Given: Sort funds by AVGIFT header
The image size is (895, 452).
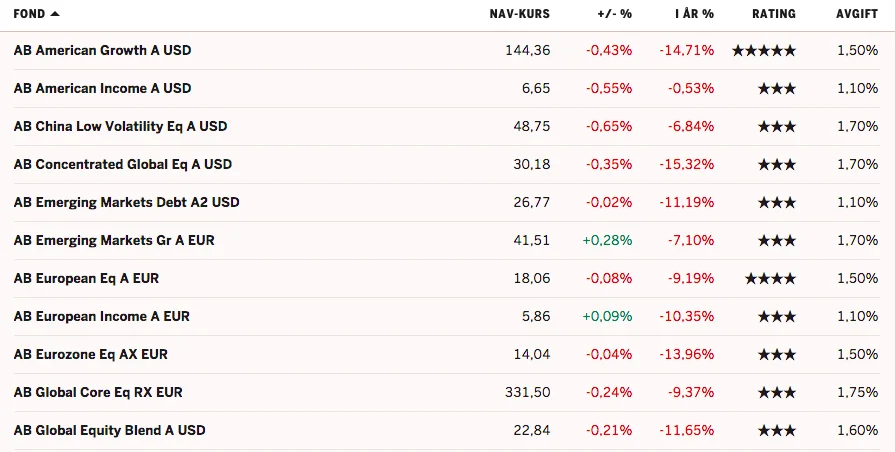Looking at the screenshot, I should coord(857,14).
